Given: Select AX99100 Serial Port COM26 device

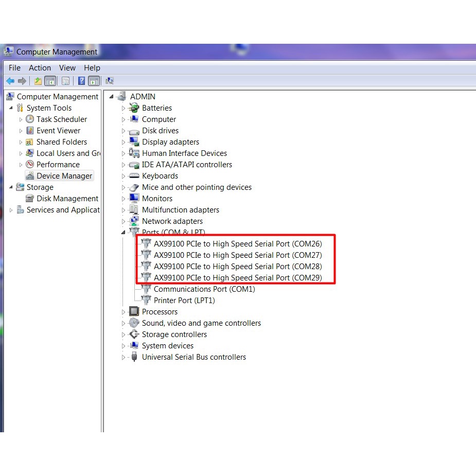Looking at the screenshot, I should click(237, 244).
